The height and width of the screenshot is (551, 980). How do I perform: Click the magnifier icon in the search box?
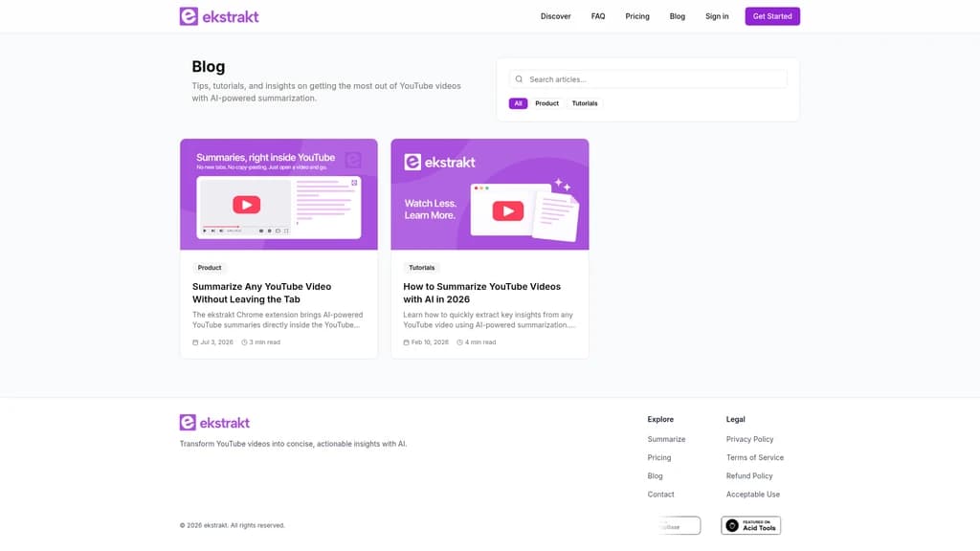point(519,79)
